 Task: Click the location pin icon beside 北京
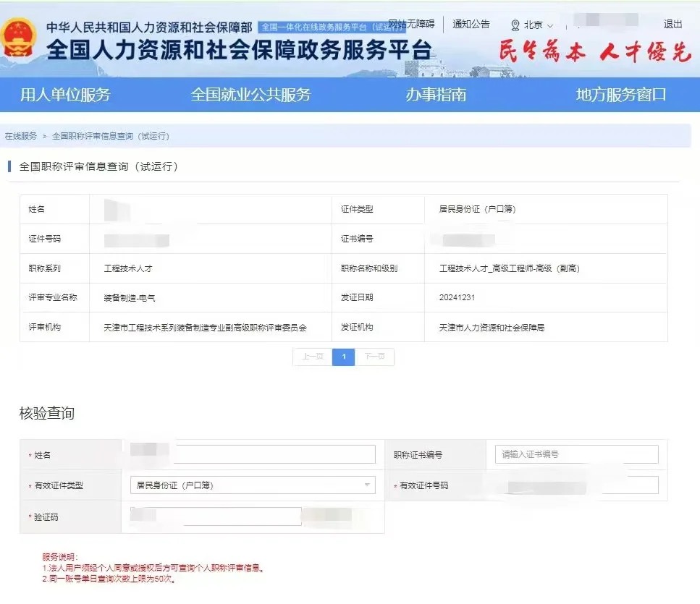pos(515,24)
